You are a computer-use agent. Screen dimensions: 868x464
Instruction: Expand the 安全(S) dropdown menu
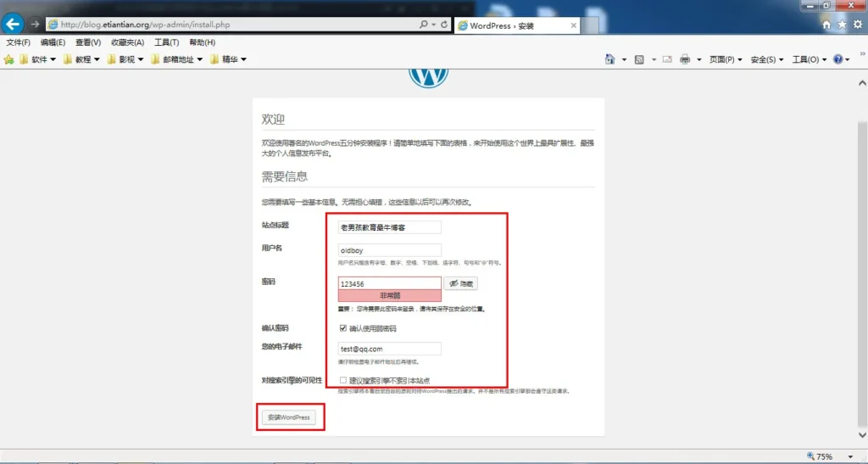[x=767, y=59]
